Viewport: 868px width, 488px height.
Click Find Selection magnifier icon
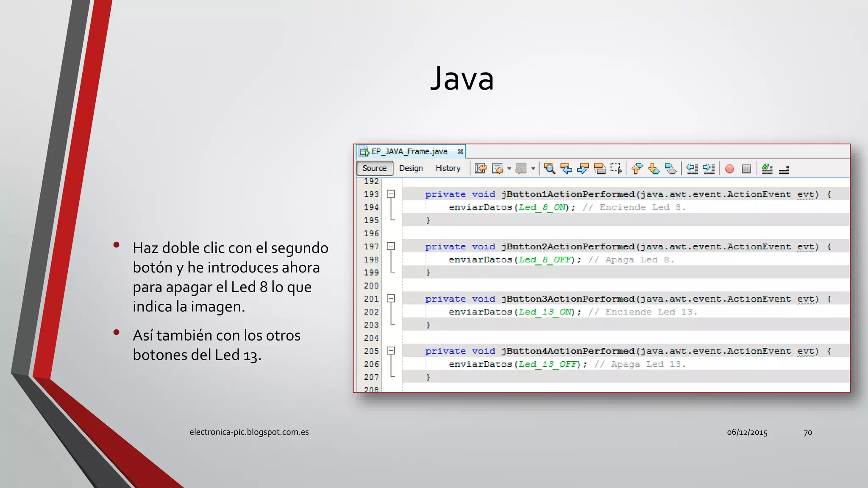(x=549, y=169)
